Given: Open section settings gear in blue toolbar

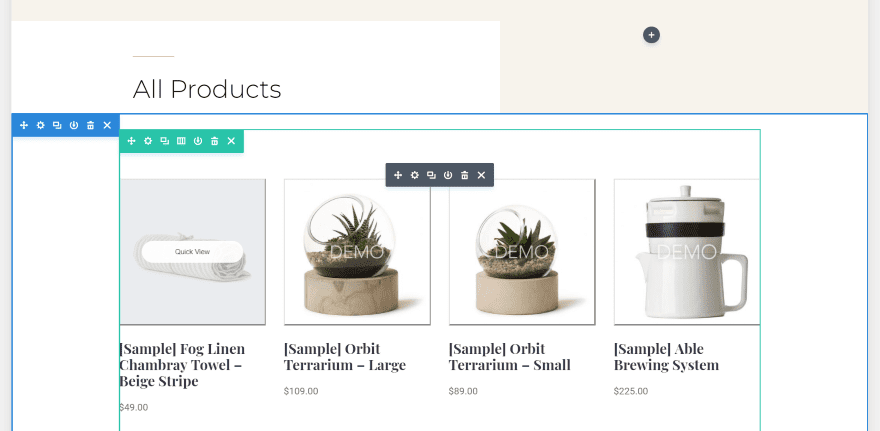Looking at the screenshot, I should 40,125.
